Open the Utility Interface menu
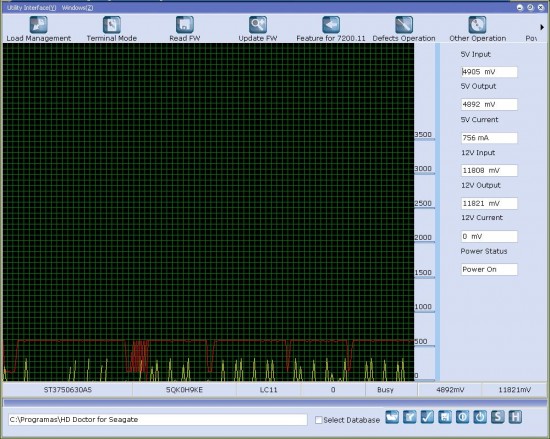This screenshot has width=550, height=439. [31, 8]
